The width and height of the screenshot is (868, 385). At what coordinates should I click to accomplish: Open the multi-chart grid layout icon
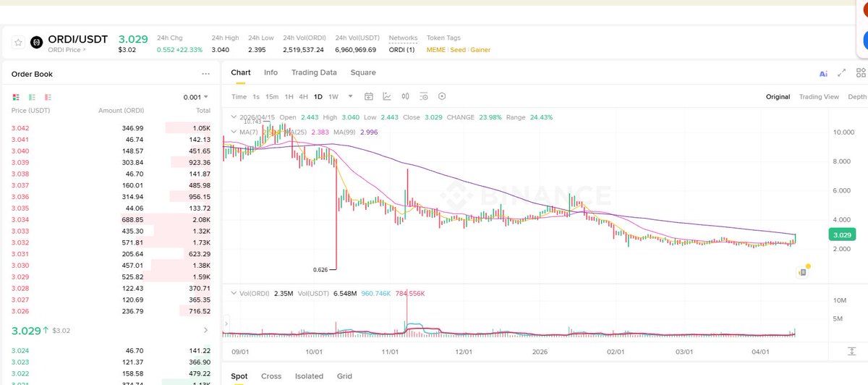[861, 73]
